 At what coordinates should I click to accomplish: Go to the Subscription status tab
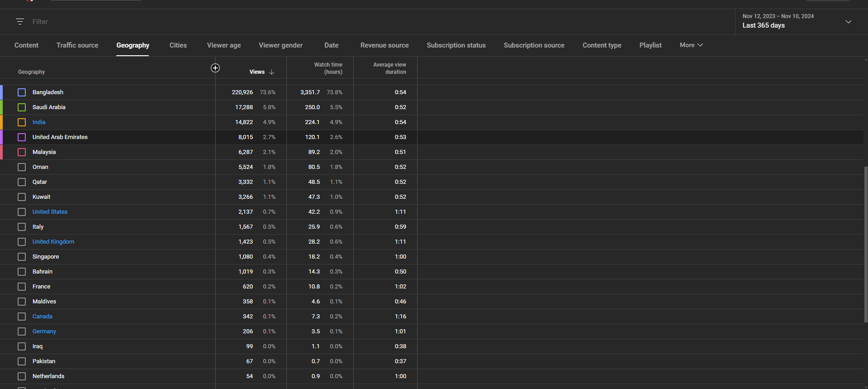pyautogui.click(x=456, y=45)
